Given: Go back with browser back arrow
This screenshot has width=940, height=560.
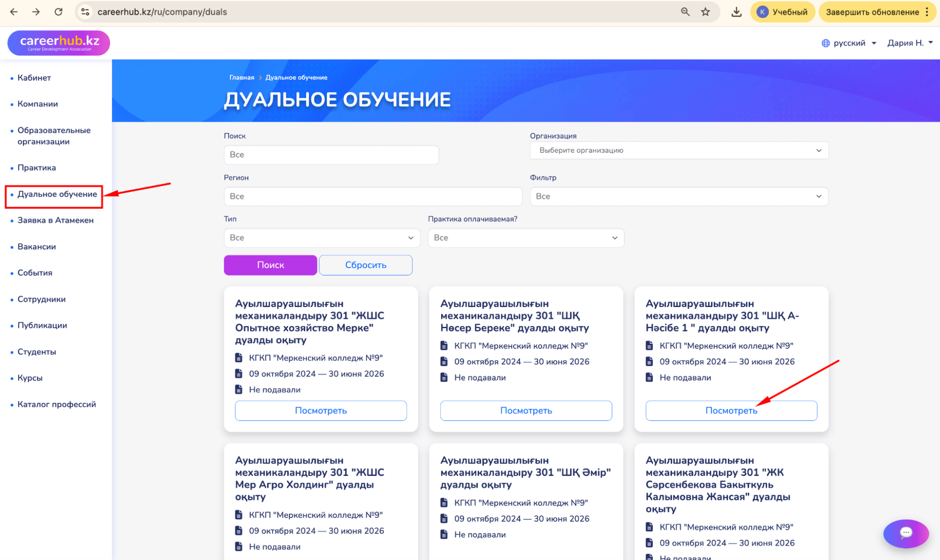Looking at the screenshot, I should [14, 12].
